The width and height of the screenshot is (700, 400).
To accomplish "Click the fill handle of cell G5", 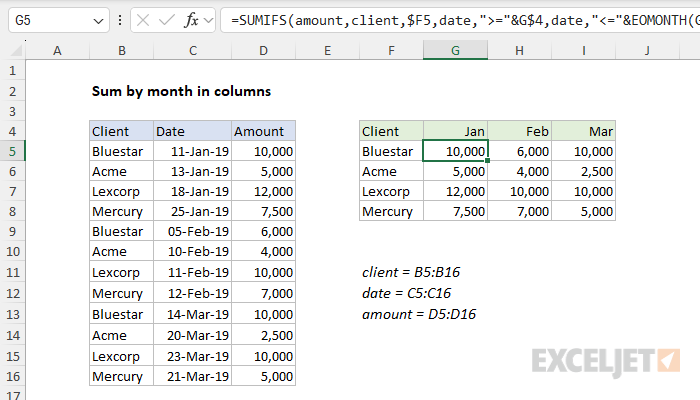I will pos(488,160).
